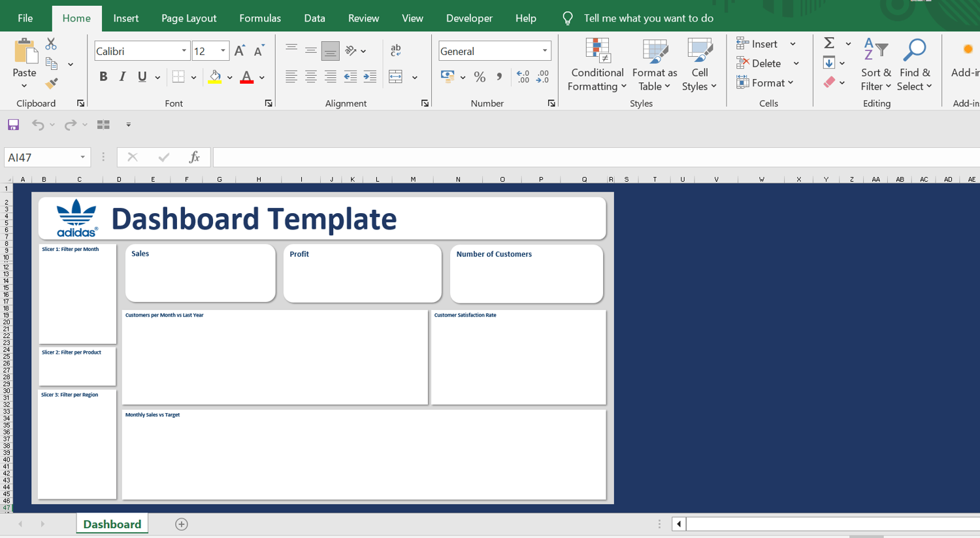Apply middle vertical alignment
This screenshot has width=980, height=538.
pyautogui.click(x=311, y=50)
